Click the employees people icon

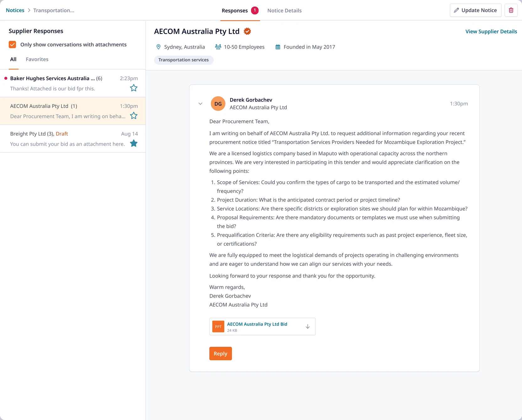[218, 47]
